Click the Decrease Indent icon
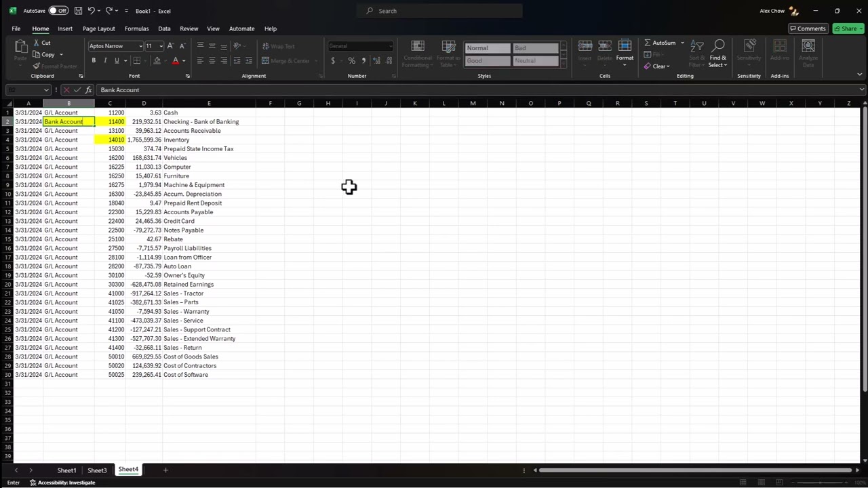Viewport: 868px width, 488px height. pyautogui.click(x=237, y=60)
